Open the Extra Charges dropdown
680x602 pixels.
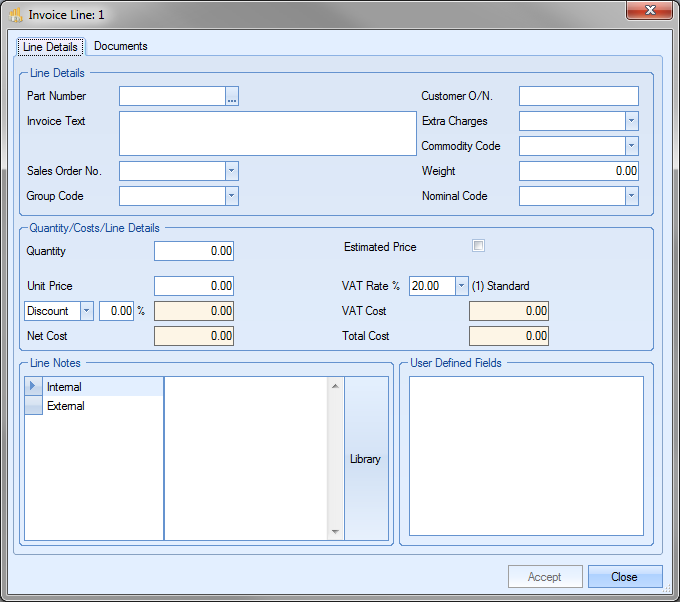631,121
